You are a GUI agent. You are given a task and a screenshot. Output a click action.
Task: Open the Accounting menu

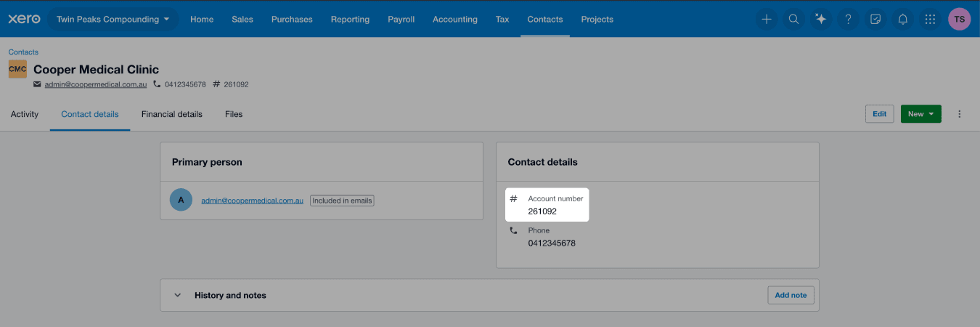click(455, 20)
